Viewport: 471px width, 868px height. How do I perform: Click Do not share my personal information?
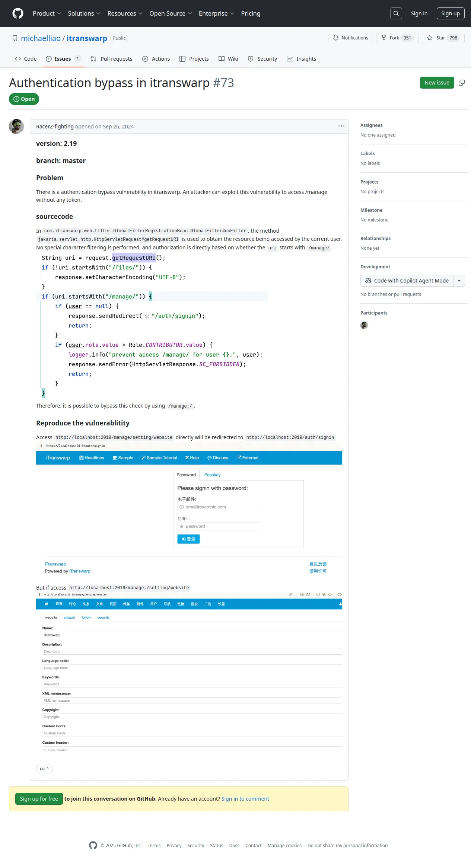click(348, 845)
